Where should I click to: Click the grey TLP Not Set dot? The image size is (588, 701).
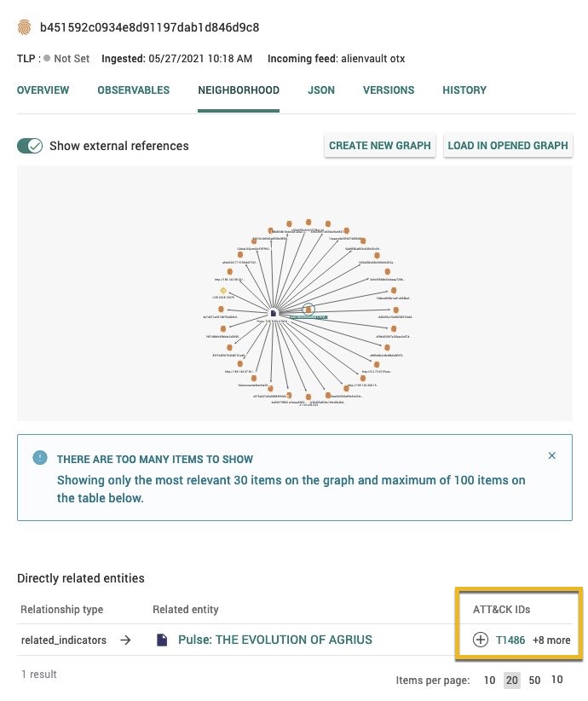click(x=47, y=59)
